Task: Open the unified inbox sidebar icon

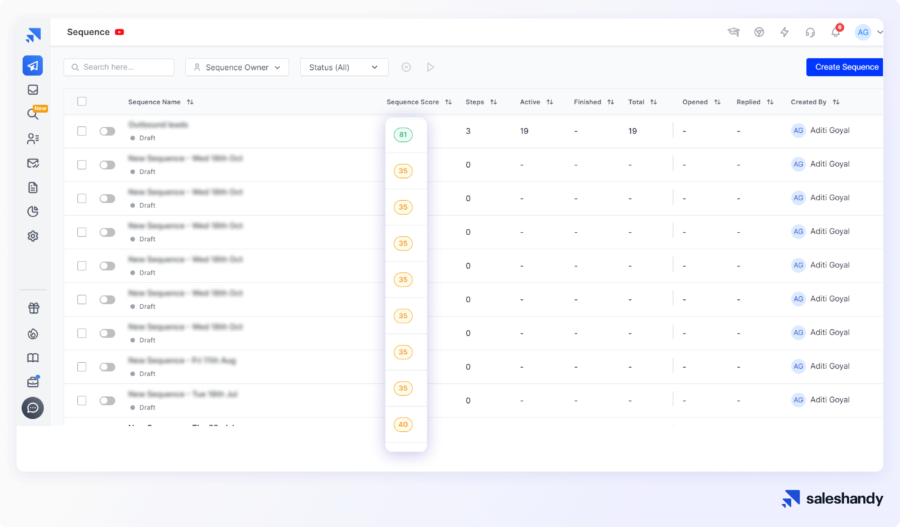Action: (x=33, y=90)
